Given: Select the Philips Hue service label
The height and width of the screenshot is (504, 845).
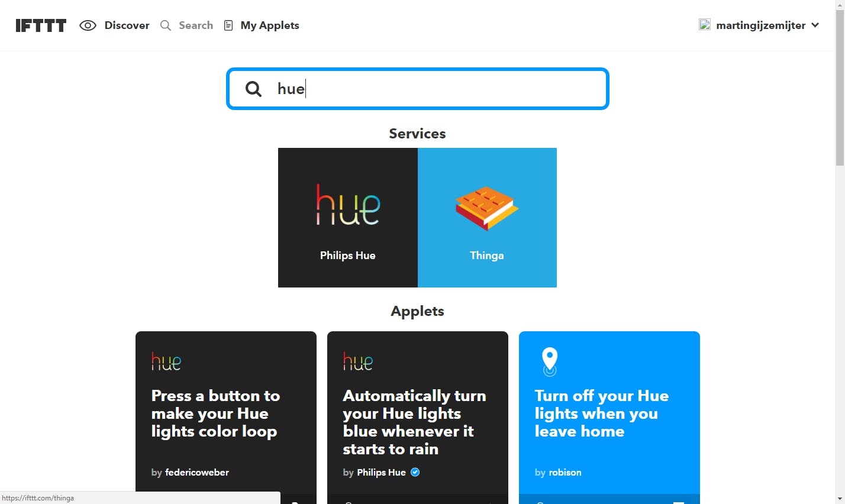Looking at the screenshot, I should (348, 256).
